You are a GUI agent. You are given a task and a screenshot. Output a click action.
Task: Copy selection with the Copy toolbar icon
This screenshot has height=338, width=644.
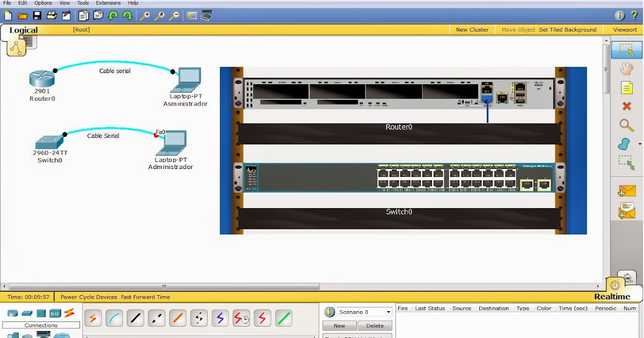[84, 16]
